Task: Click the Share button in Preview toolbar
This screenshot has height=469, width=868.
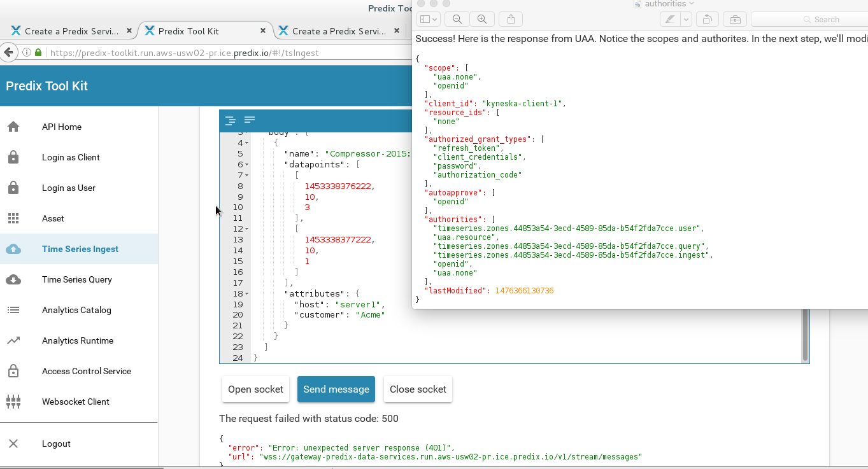Action: click(x=511, y=19)
